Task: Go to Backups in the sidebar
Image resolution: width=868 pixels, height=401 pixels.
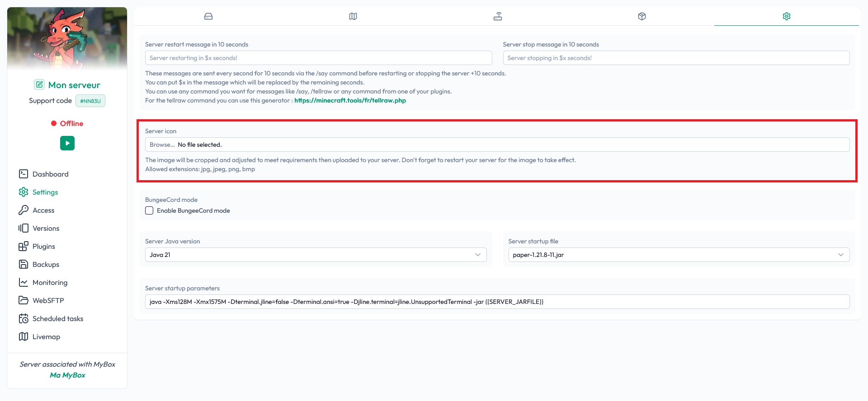Action: 46,264
